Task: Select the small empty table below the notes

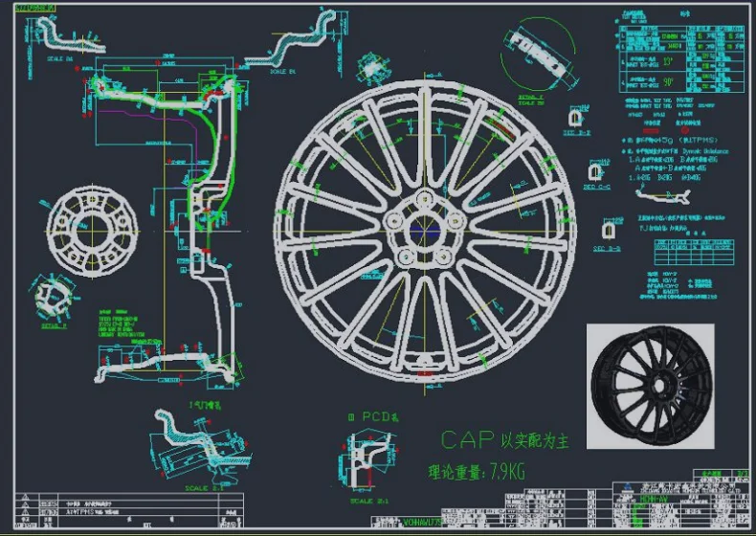Action: (x=695, y=253)
